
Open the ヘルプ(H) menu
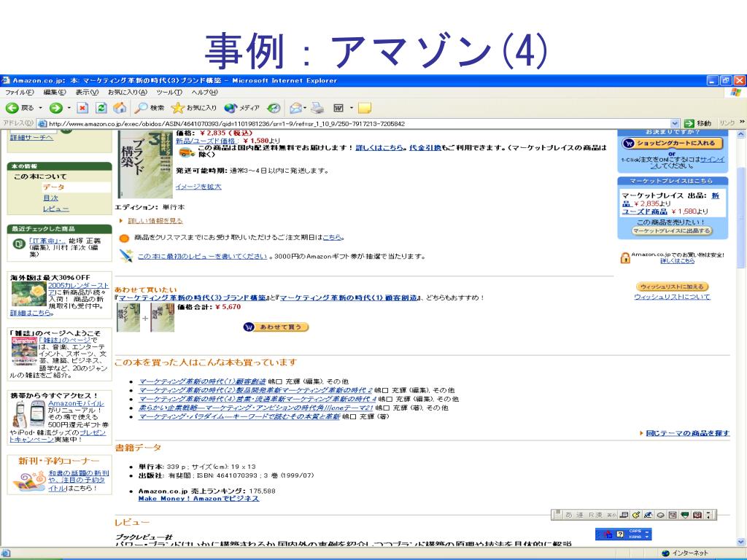point(205,93)
